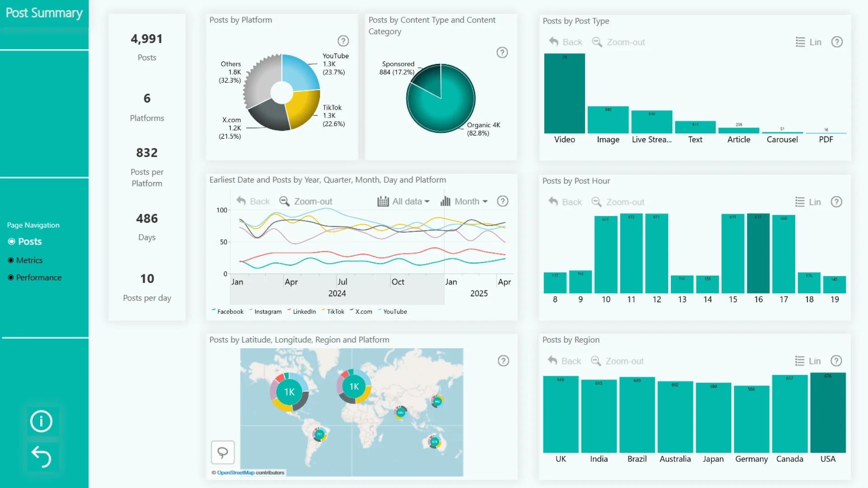The height and width of the screenshot is (488, 868).
Task: Click the Live Stream bar in Post Type chart
Action: tap(651, 122)
